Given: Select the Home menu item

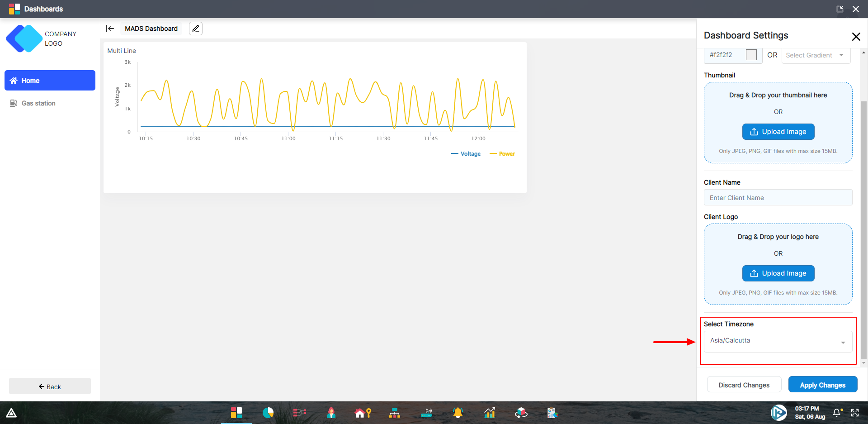Looking at the screenshot, I should 50,81.
